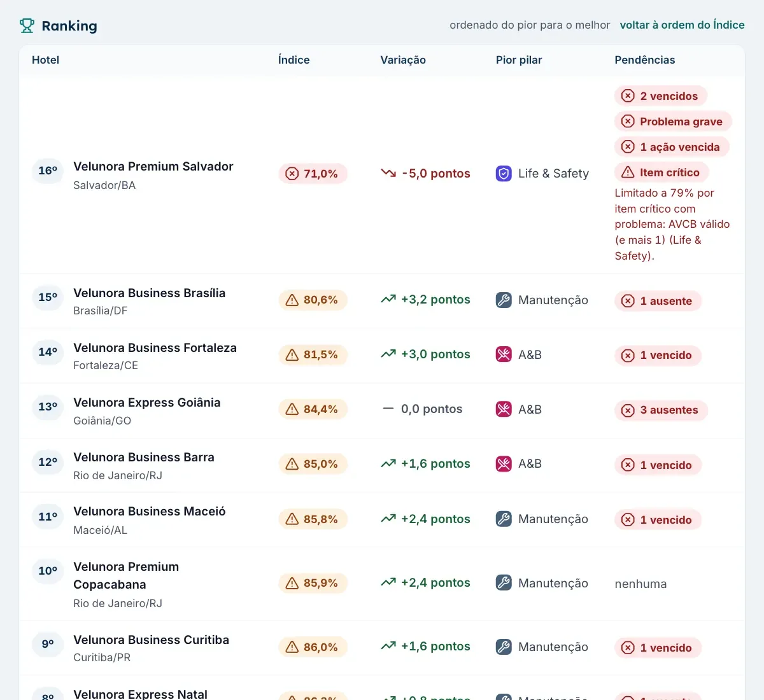Click the upward trend icon for Maceió
This screenshot has width=764, height=700.
388,519
